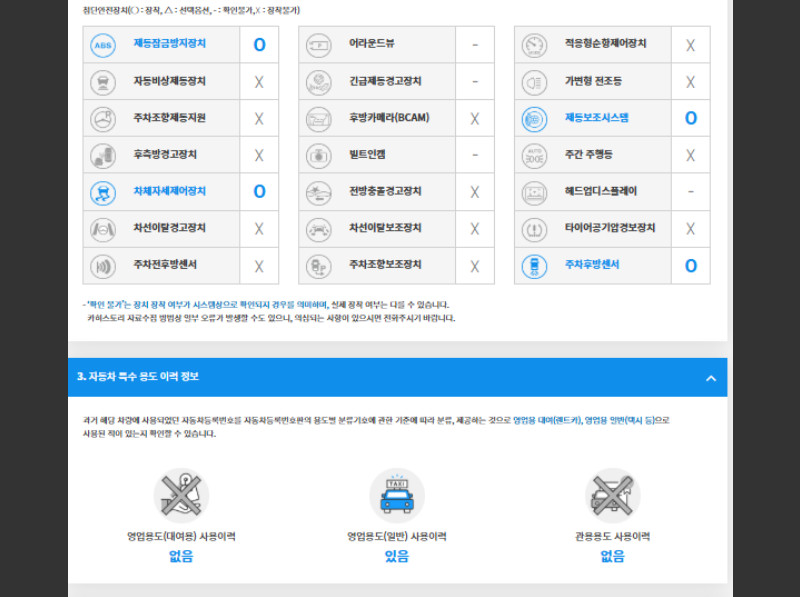
Task: Open the 있음 link under 영업용도(일반) 사용이력
Action: pos(396,555)
